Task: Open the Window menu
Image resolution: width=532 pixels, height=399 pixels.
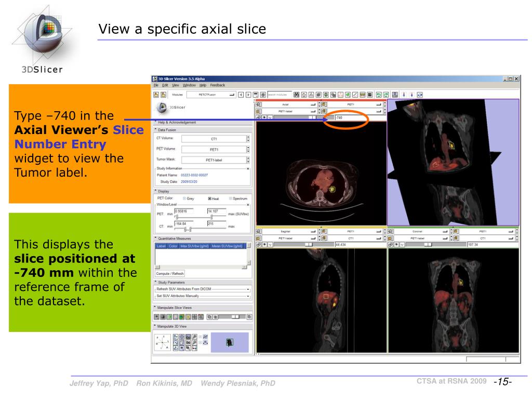Action: coord(189,86)
